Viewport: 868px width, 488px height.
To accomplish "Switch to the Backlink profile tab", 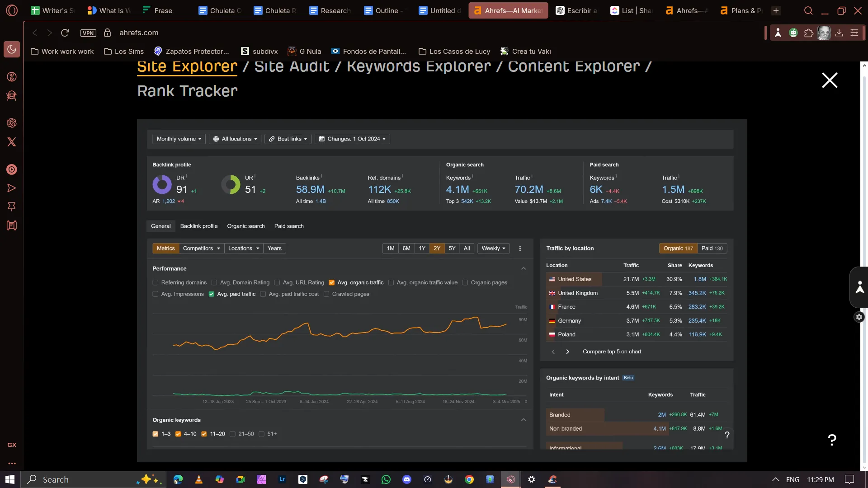I will point(199,226).
